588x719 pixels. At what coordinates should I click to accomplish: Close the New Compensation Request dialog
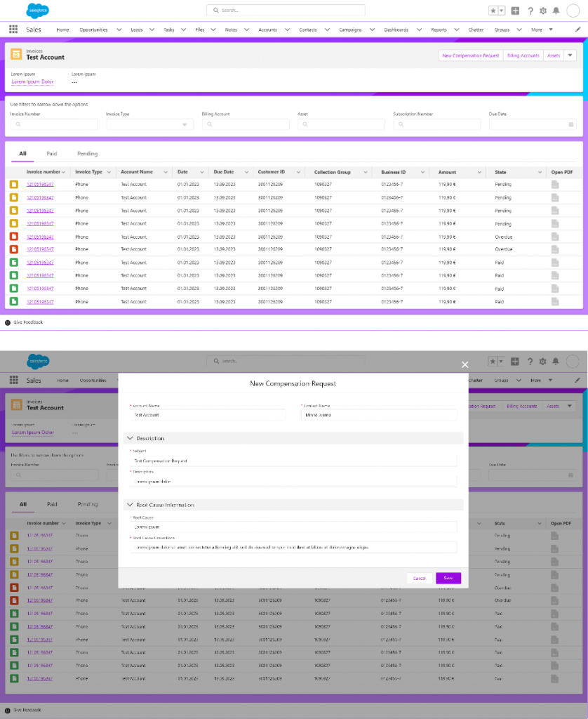point(465,364)
